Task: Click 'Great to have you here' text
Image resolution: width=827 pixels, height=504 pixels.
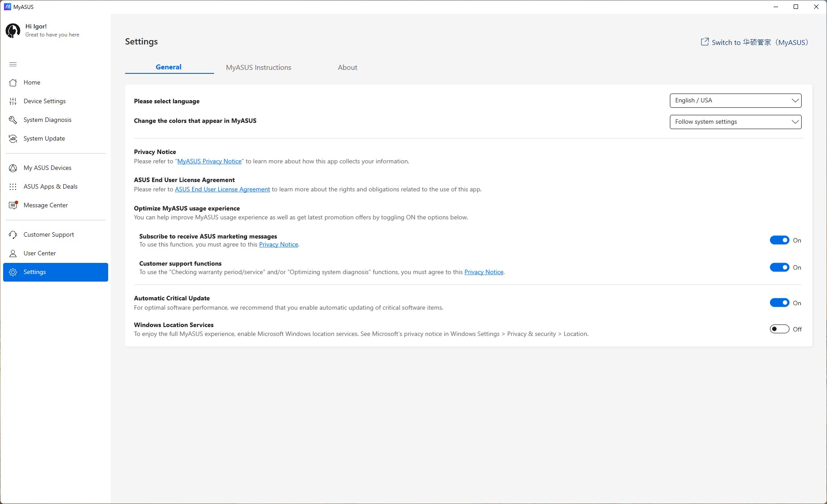Action: 52,35
